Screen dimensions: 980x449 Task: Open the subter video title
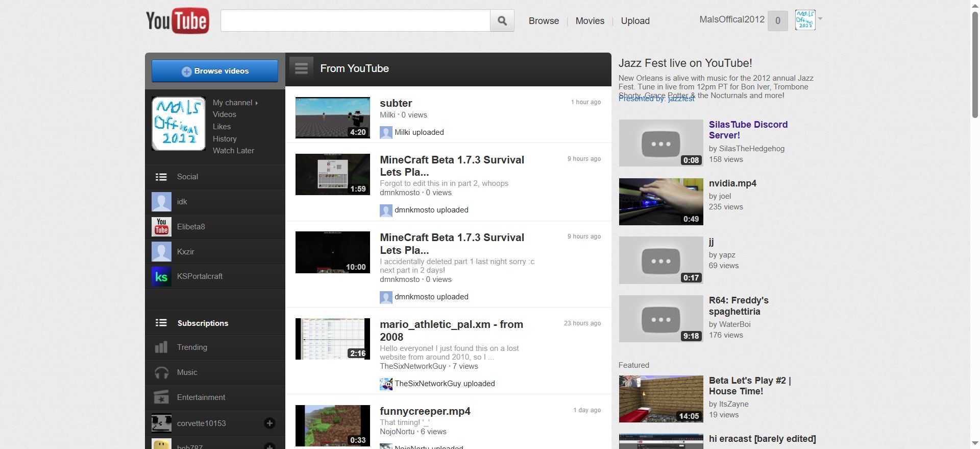tap(396, 103)
